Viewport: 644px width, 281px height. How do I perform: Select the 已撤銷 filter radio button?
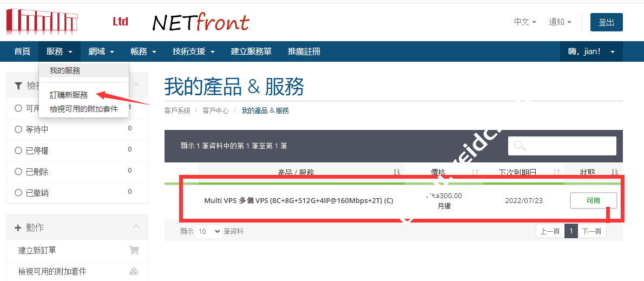pos(18,193)
